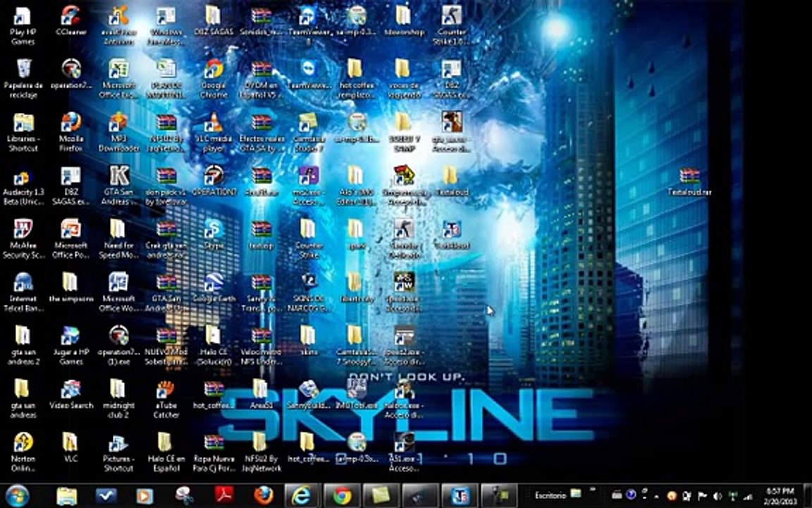This screenshot has width=812, height=508.
Task: Select the Microsoft Office PowerPoint shortcut
Action: pos(71,239)
